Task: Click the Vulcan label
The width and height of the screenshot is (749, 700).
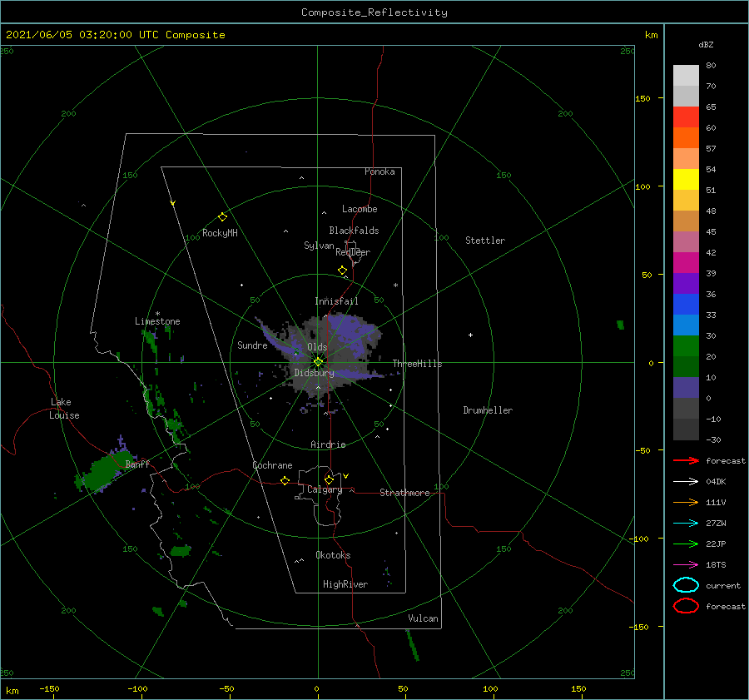Action: pyautogui.click(x=423, y=618)
